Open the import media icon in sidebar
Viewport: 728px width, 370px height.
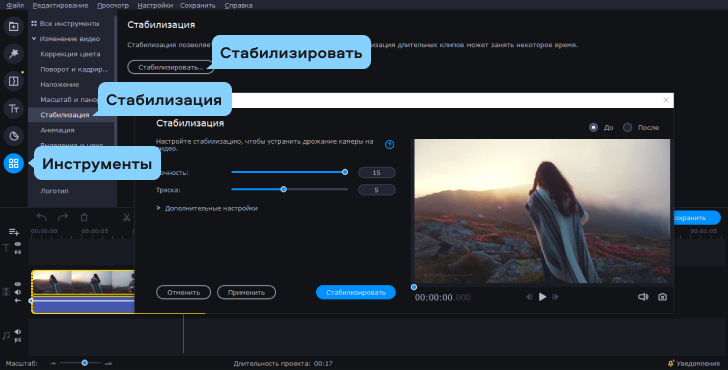[x=13, y=26]
